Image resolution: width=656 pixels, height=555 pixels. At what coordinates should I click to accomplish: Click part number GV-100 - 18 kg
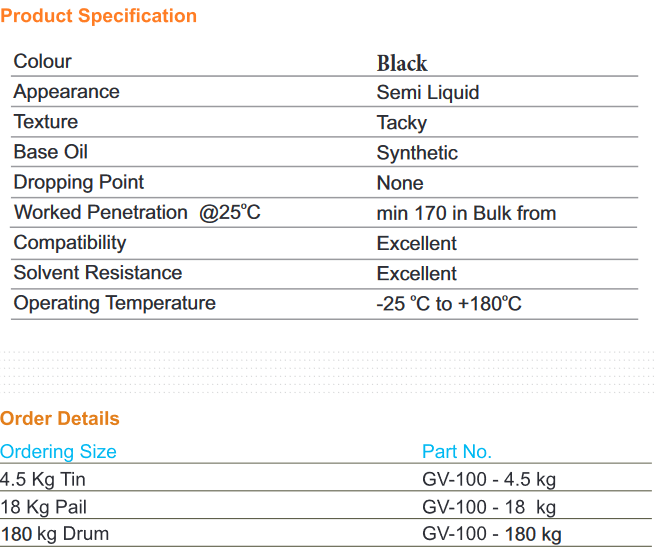tap(489, 508)
